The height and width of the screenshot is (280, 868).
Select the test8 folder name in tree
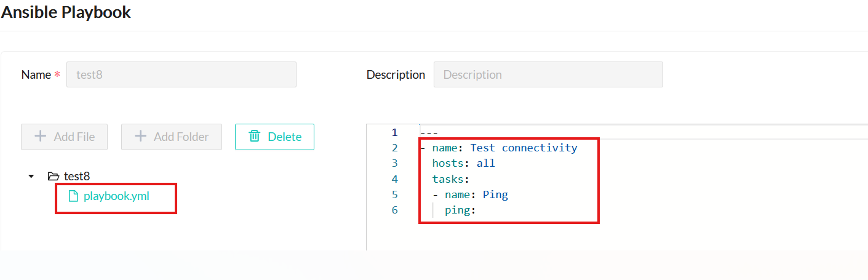coord(77,177)
